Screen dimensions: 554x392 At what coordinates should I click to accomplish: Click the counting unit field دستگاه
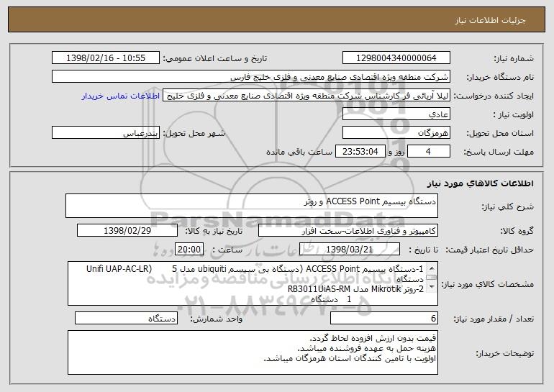click(126, 318)
